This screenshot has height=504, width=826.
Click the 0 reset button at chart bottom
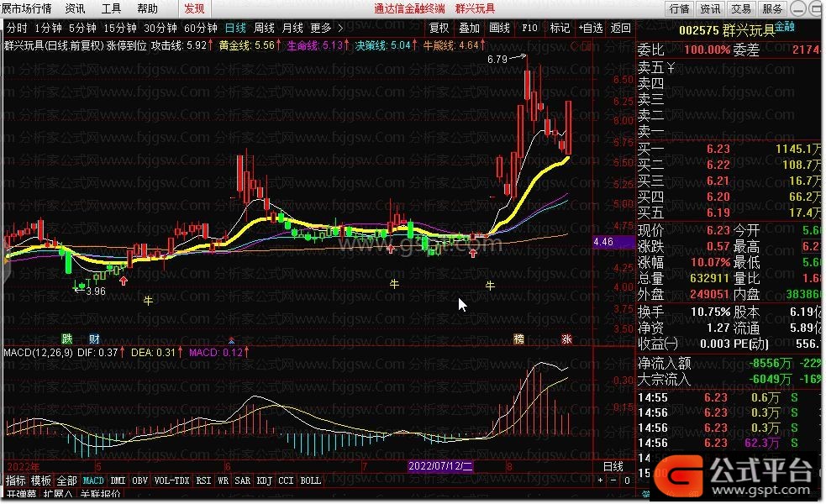click(x=627, y=480)
